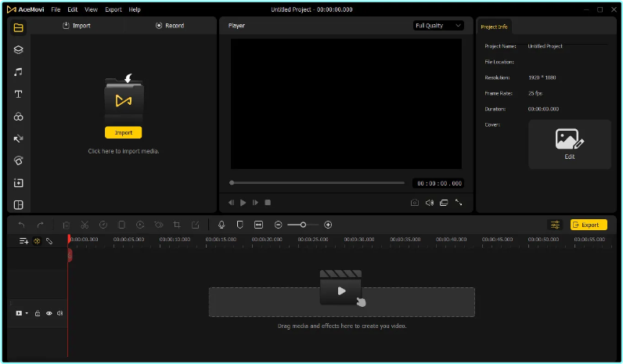Screen dimensions: 623x364
Task: Add a new track with the list-plus icon
Action: pos(23,241)
